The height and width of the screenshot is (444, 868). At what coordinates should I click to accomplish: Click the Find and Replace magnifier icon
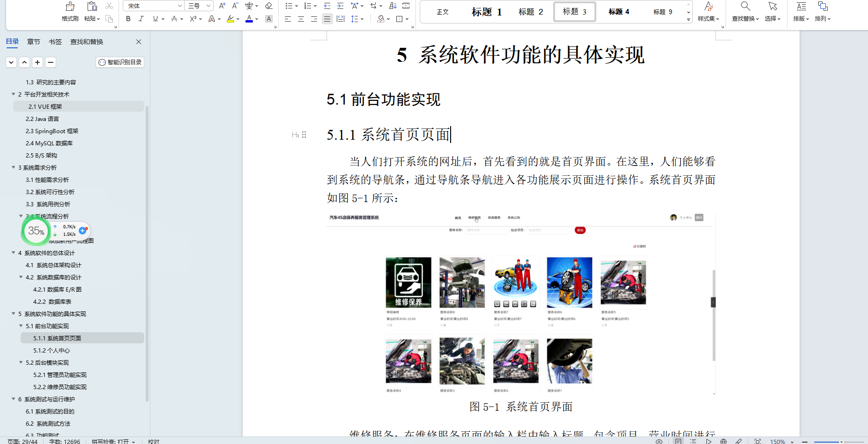pos(745,7)
